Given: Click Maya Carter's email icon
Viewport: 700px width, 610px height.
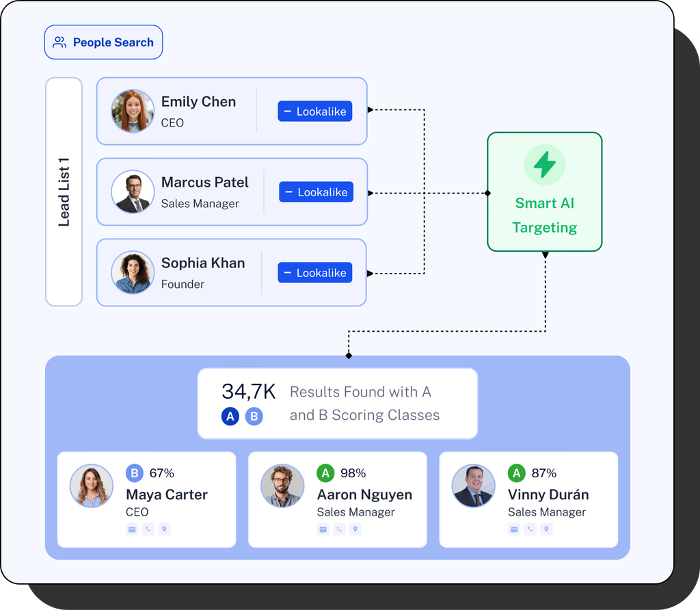Looking at the screenshot, I should 132,529.
